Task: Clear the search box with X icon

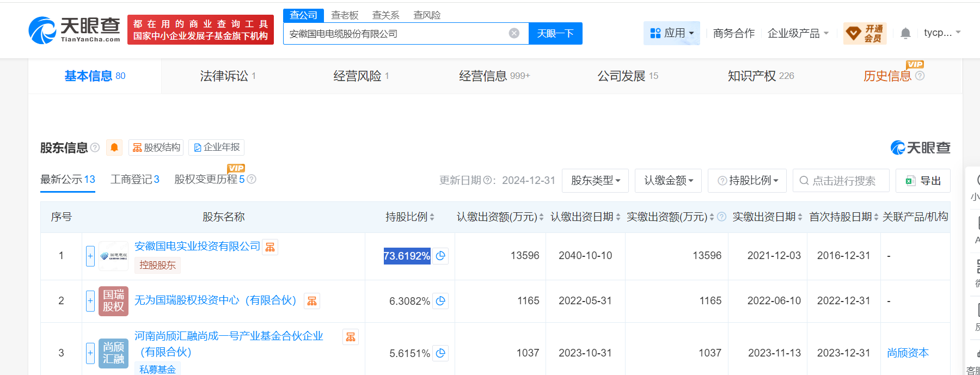Action: pyautogui.click(x=514, y=33)
